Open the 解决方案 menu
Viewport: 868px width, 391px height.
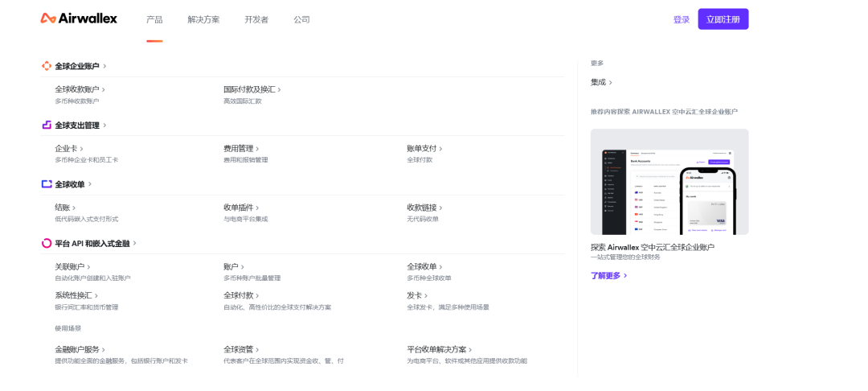(203, 19)
